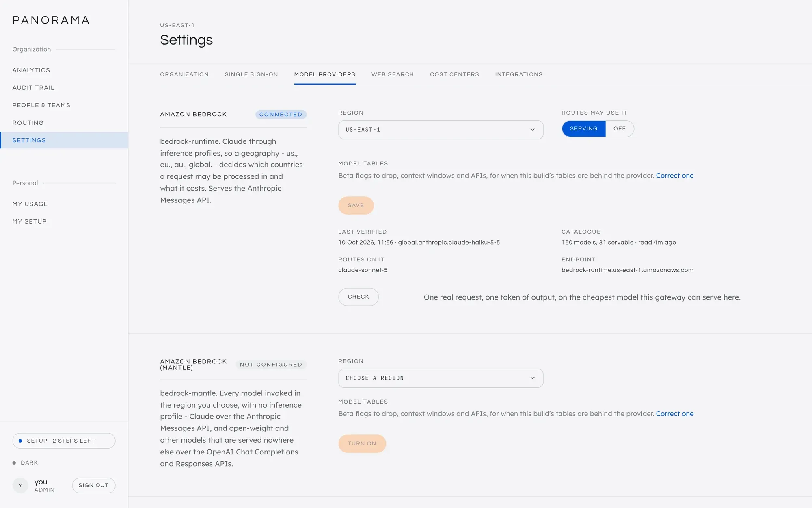Click the AMAZON BEDROCK (MANTLE) heading

193,365
